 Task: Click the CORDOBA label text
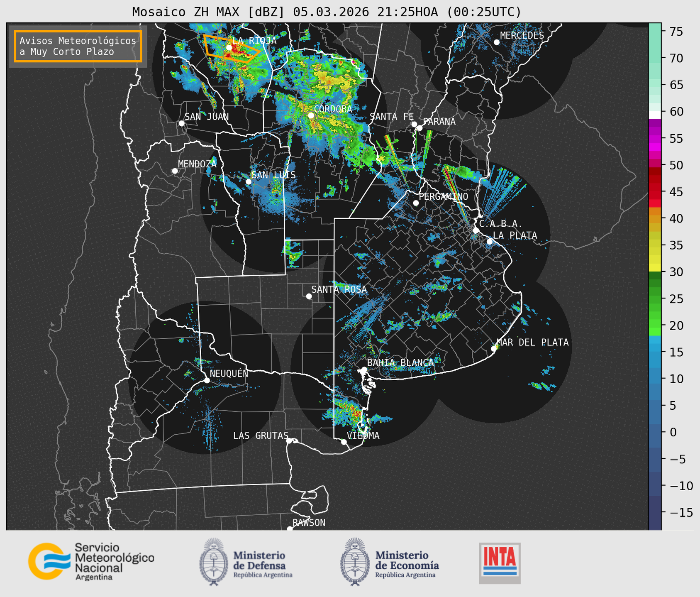pos(333,109)
